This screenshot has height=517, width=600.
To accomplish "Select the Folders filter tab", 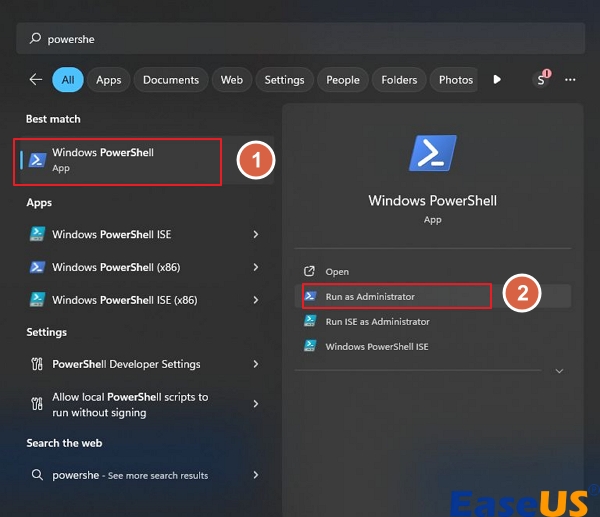I will (x=399, y=80).
